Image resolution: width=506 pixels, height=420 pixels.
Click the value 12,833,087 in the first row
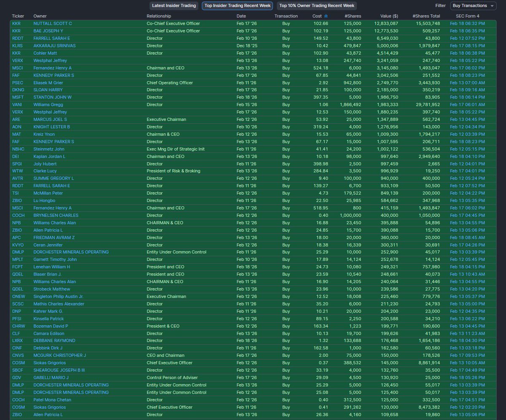tap(386, 24)
